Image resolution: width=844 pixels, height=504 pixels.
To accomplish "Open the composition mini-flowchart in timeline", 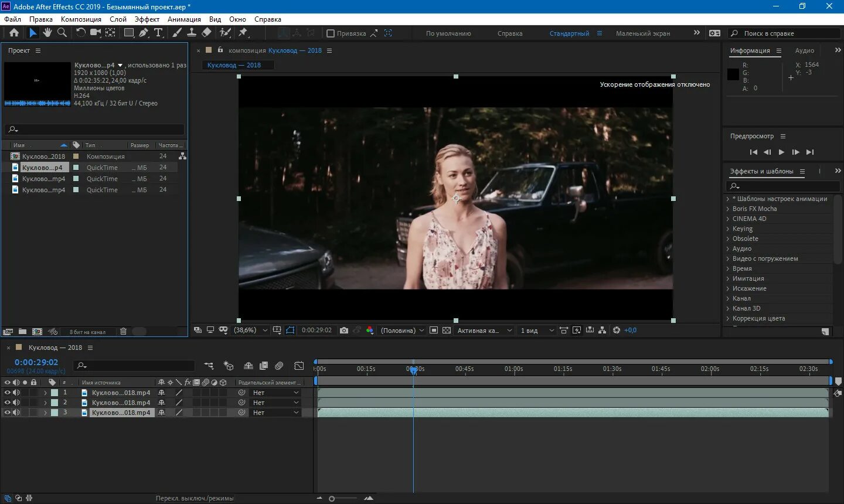I will point(209,366).
